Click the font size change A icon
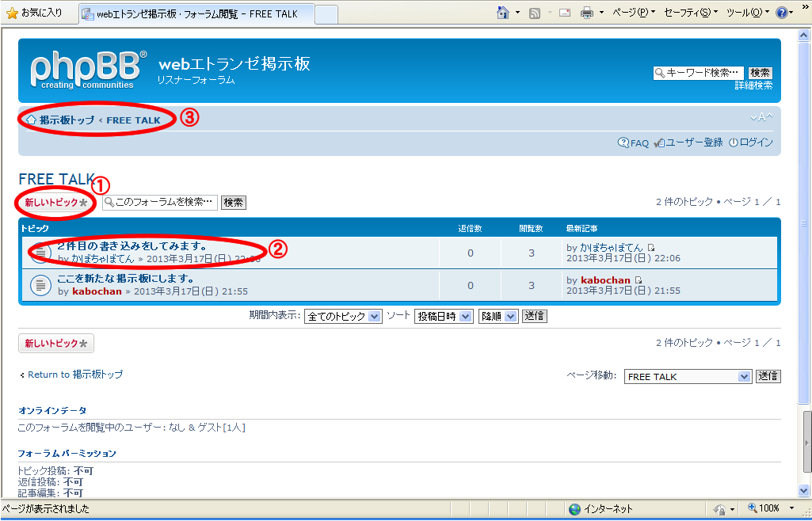This screenshot has width=812, height=521. [x=762, y=117]
